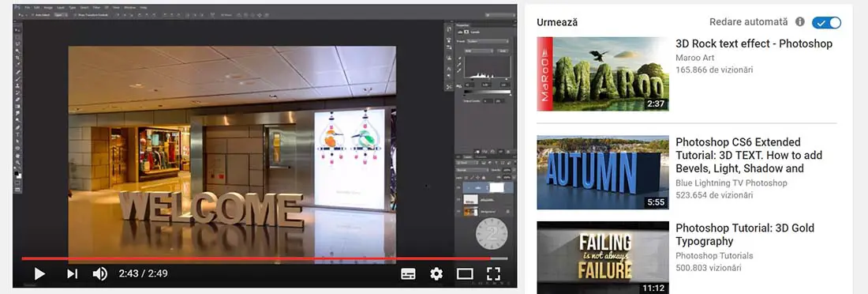Click the 2:37 duration badge
868x294 pixels.
656,104
